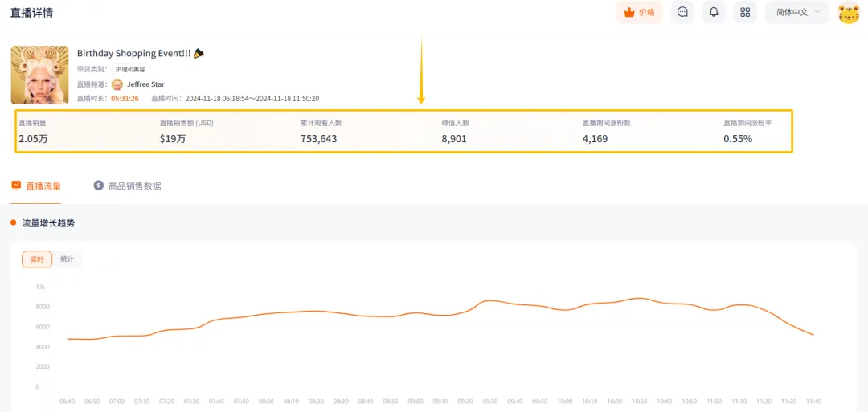This screenshot has width=868, height=412.
Task: Click the livestream cover thumbnail
Action: [x=40, y=75]
